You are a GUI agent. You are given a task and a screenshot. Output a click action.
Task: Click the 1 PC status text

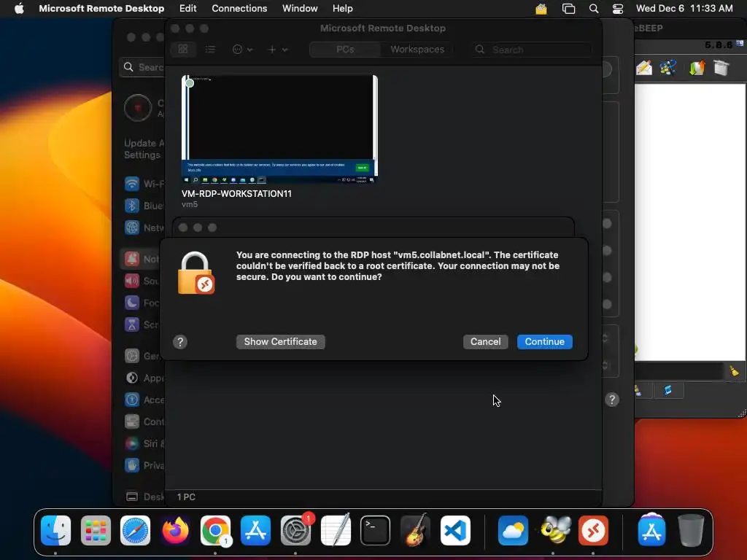tap(186, 497)
